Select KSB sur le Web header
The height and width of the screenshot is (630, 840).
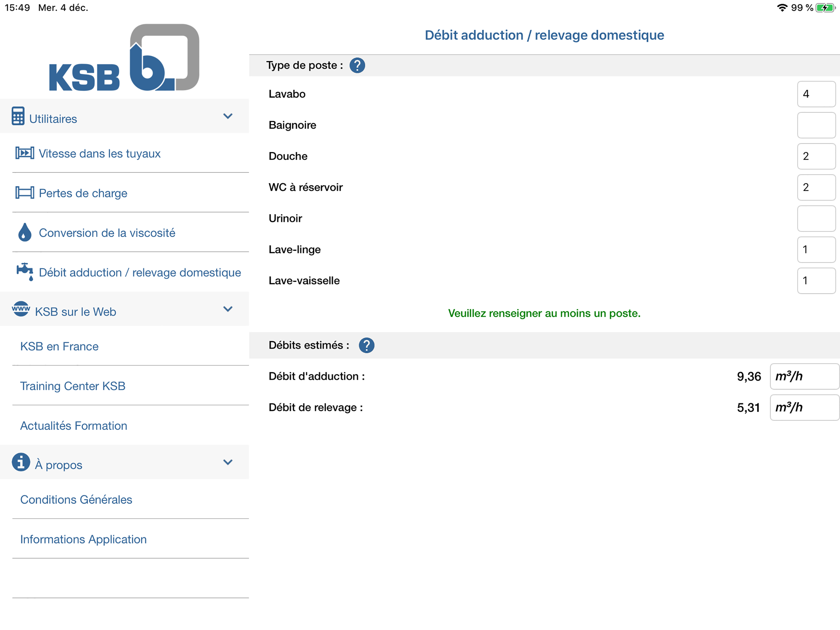pyautogui.click(x=75, y=312)
